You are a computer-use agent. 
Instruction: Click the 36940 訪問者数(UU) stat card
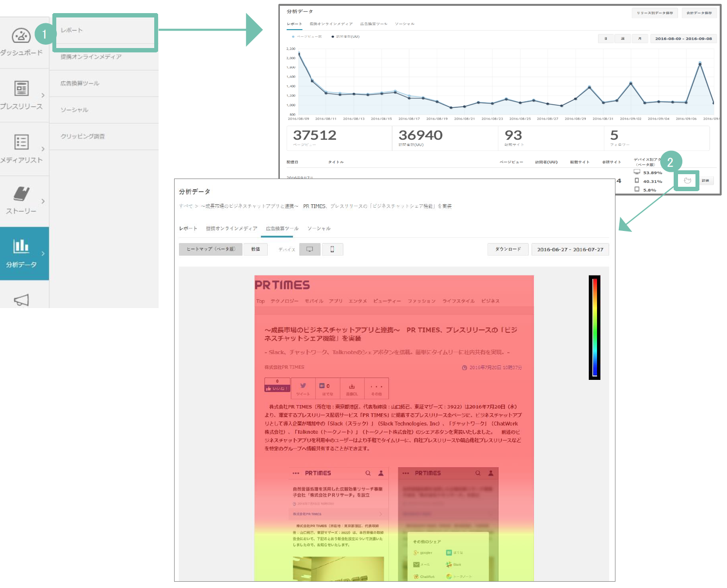click(x=445, y=138)
